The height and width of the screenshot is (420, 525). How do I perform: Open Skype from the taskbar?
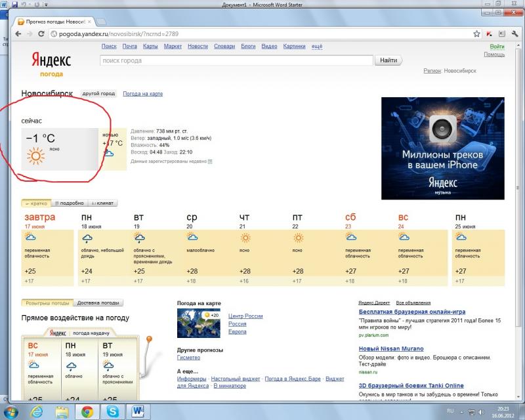click(113, 411)
